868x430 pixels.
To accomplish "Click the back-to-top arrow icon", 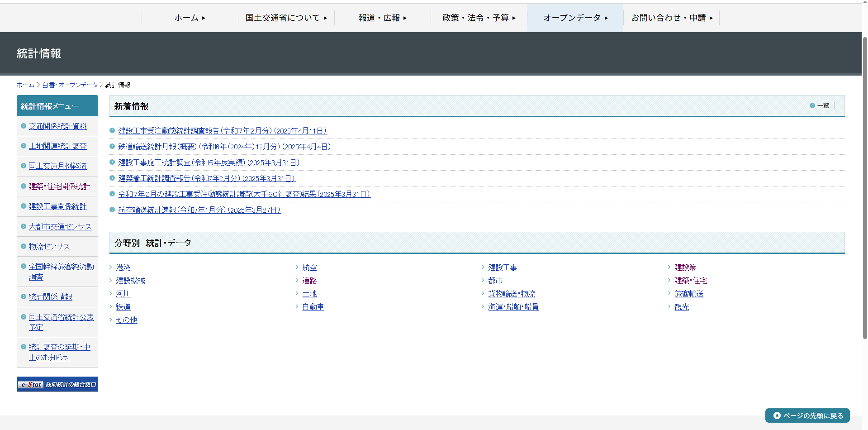I will tap(777, 415).
